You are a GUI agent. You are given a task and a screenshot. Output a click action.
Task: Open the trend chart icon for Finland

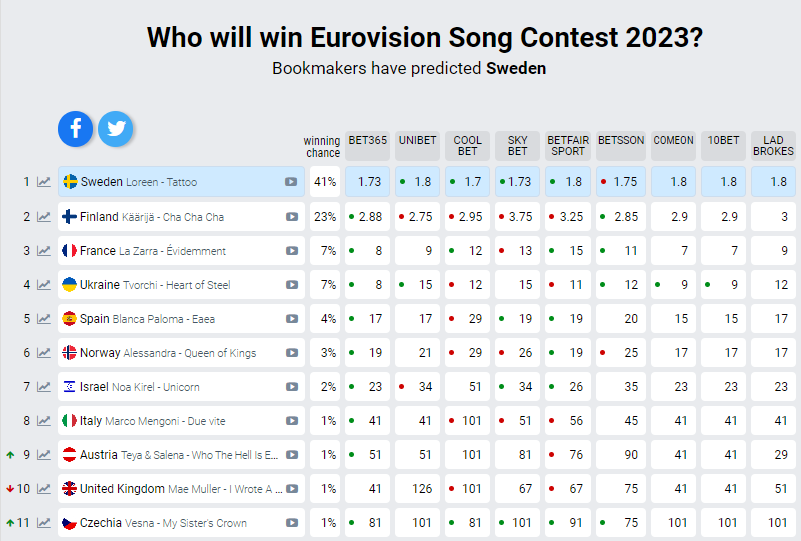tap(44, 217)
